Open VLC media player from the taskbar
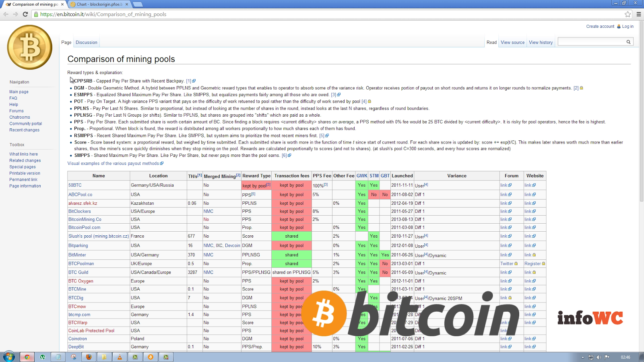This screenshot has height=362, width=644. pyautogui.click(x=120, y=357)
